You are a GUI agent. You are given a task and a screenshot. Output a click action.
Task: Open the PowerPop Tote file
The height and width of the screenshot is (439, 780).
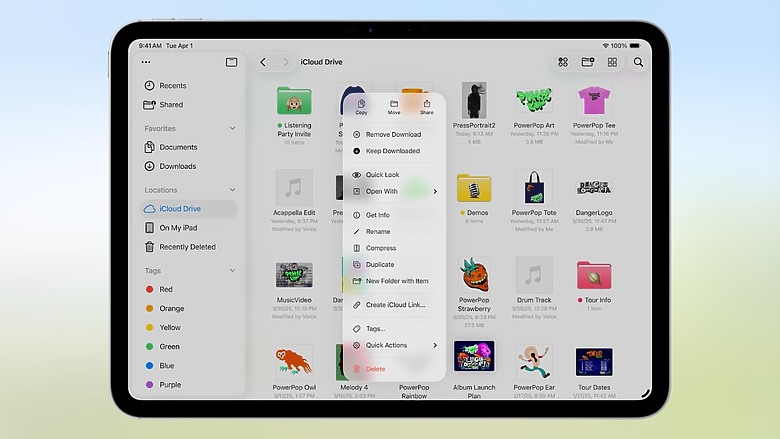(534, 187)
